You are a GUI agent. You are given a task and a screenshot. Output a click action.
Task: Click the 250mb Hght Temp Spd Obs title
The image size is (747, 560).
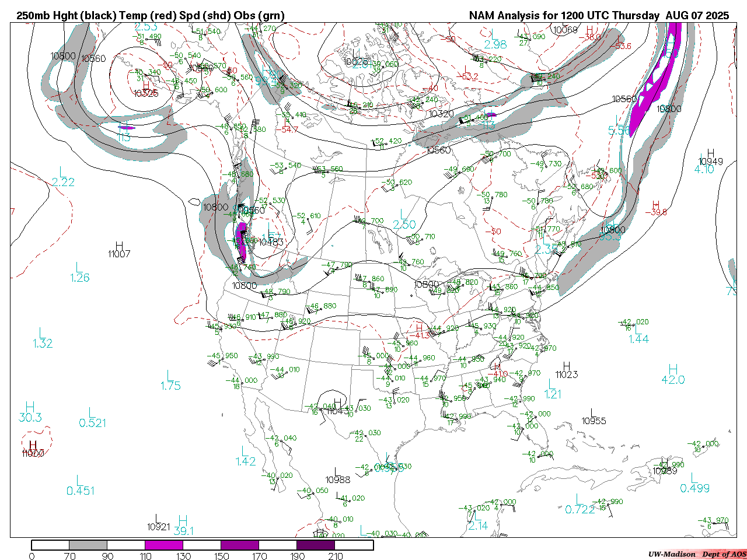pyautogui.click(x=151, y=16)
